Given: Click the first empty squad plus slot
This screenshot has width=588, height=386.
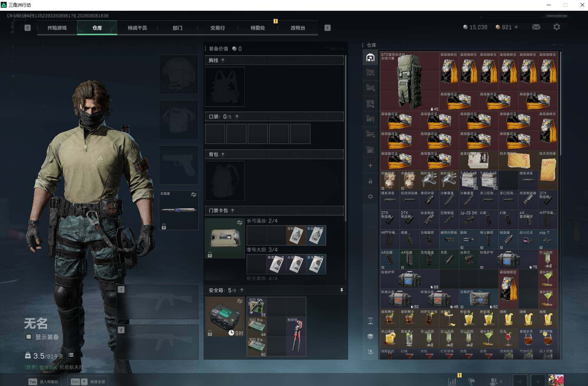Looking at the screenshot, I should point(520,381).
